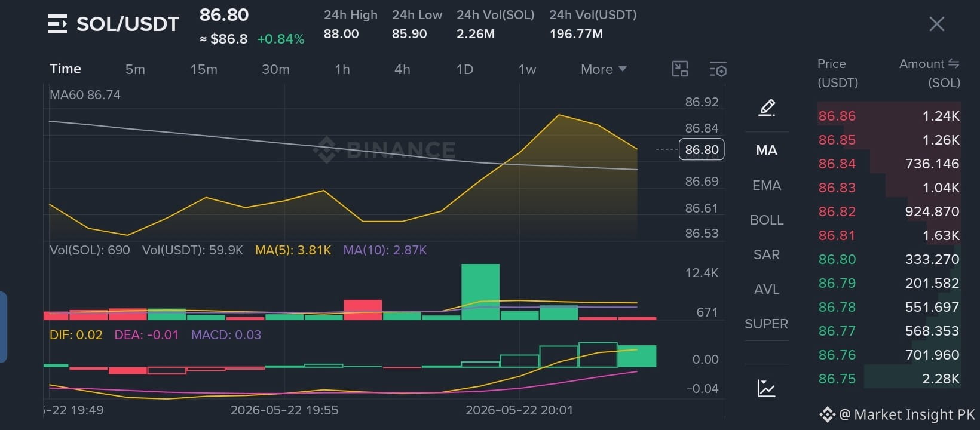Select the 86.80 bid order row
This screenshot has height=430, width=980.
(x=889, y=259)
